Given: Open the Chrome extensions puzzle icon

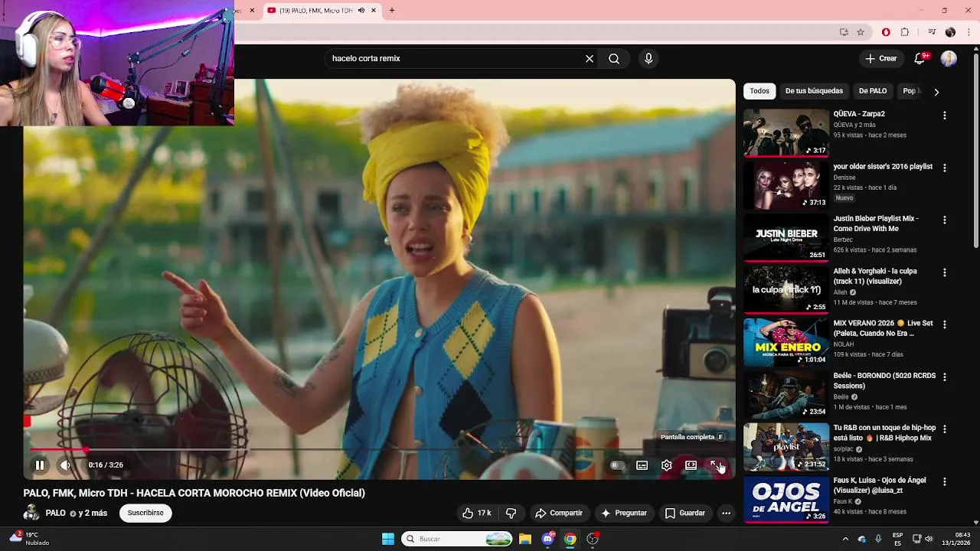Looking at the screenshot, I should tap(905, 32).
